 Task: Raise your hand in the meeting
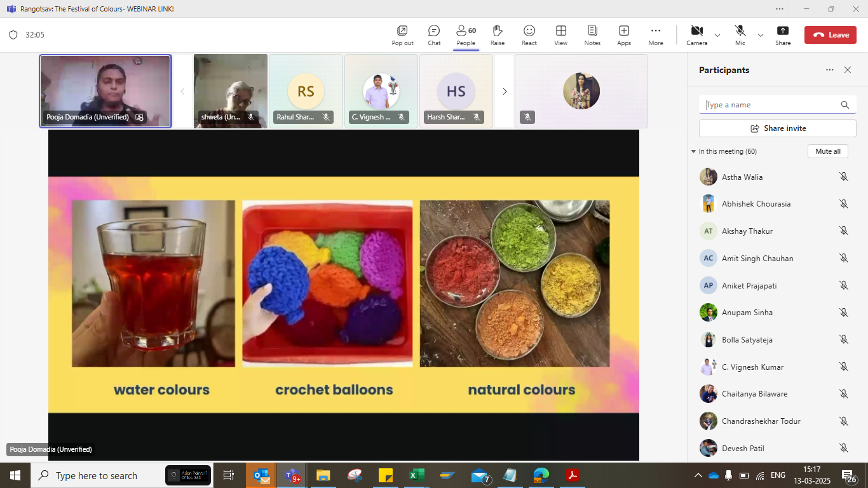click(498, 34)
